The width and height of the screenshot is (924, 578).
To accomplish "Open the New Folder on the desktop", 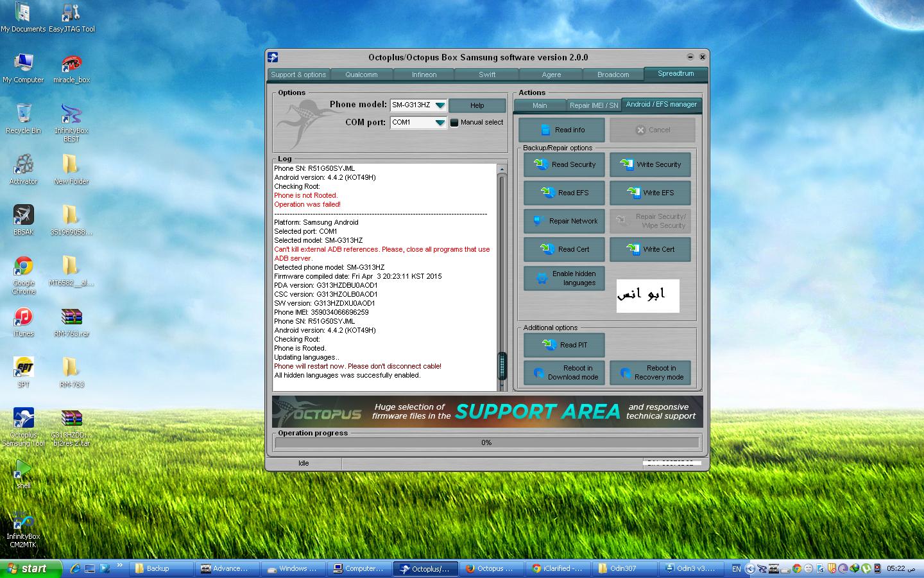I will coord(71,170).
